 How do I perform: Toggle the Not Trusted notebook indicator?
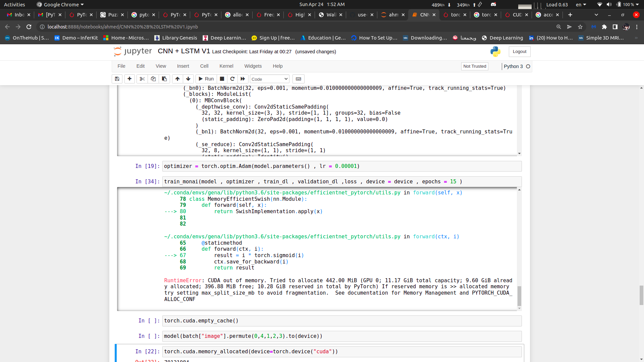tap(475, 66)
